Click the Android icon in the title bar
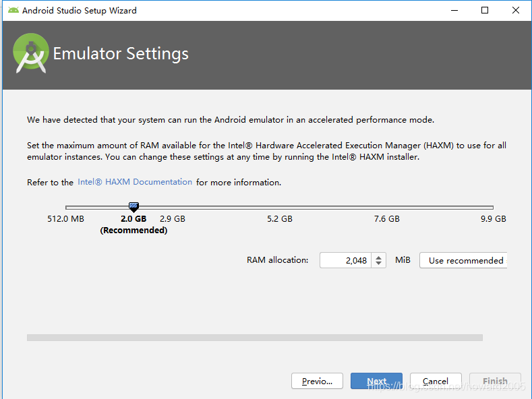Screen dimensions: 532x399 click(x=13, y=10)
